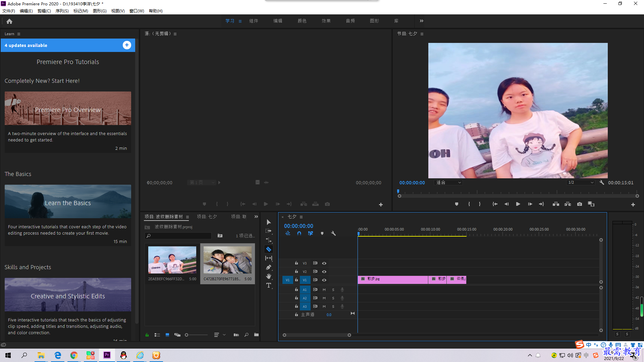
Task: Open 序列(S) menu
Action: (62, 11)
